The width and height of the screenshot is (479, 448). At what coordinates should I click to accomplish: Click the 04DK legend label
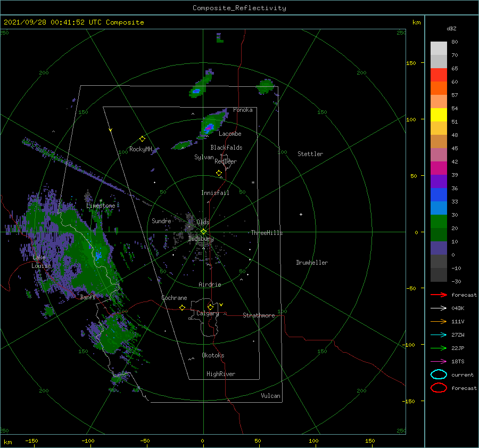coord(458,308)
